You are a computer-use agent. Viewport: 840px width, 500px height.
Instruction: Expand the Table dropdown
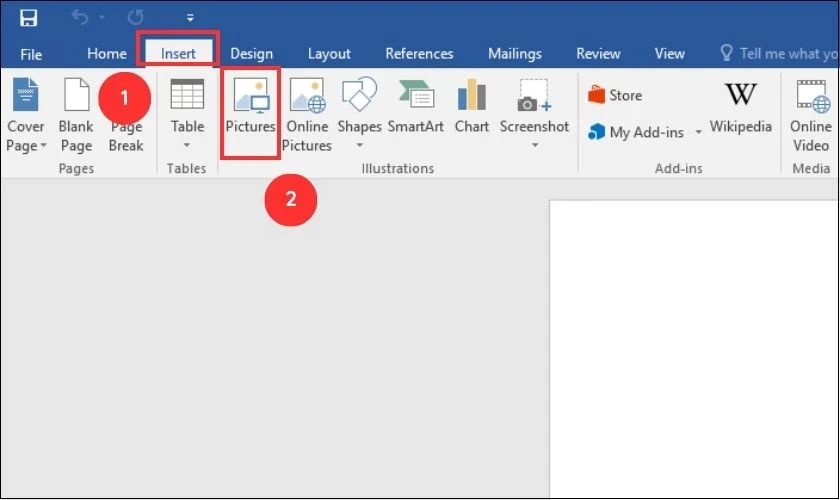[x=187, y=145]
